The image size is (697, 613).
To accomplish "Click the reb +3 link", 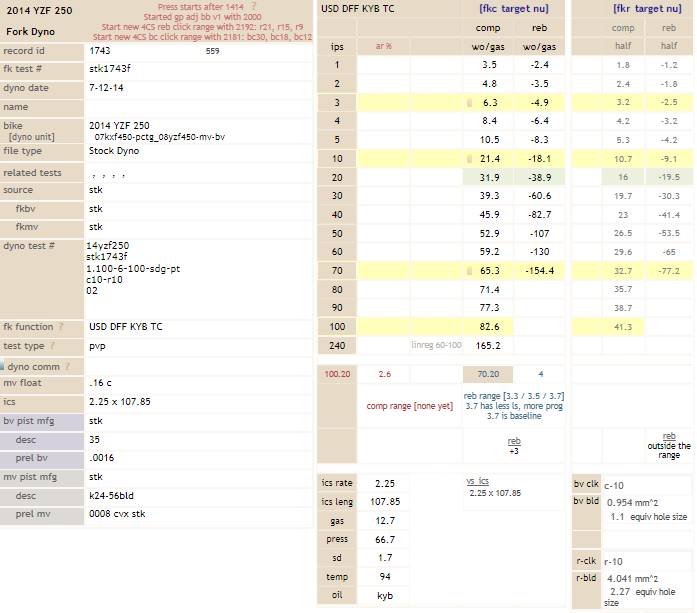I will [514, 440].
